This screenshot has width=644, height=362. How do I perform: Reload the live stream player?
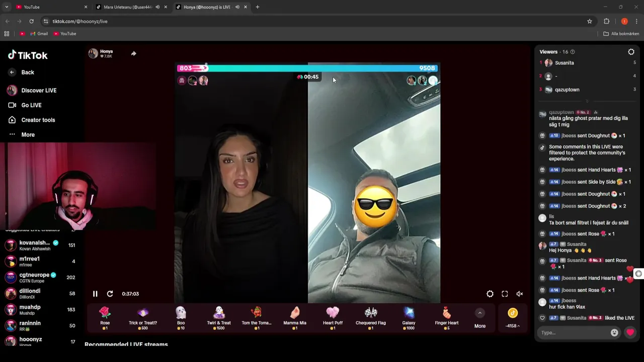point(110,294)
